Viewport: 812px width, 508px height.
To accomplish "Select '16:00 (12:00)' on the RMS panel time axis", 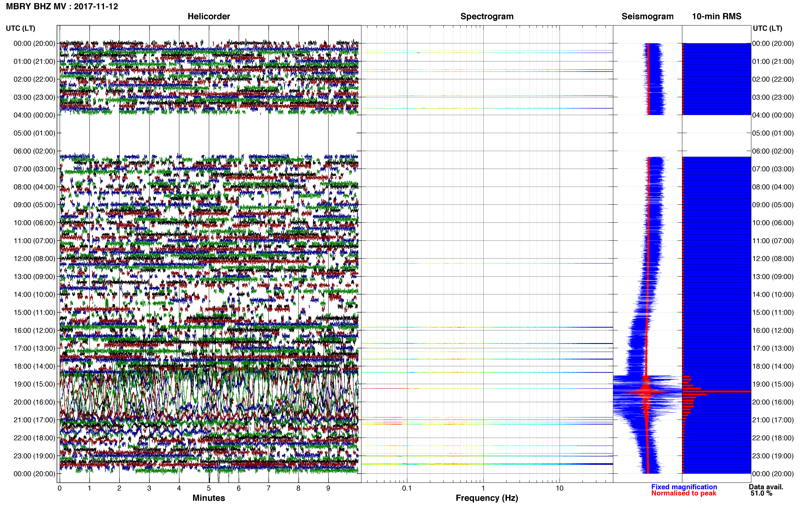I will [773, 330].
